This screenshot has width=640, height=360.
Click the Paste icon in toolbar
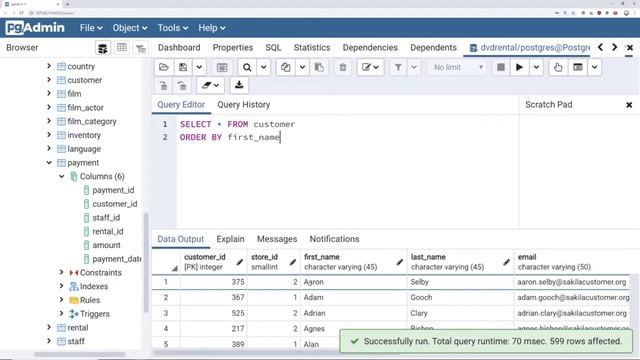(x=319, y=67)
